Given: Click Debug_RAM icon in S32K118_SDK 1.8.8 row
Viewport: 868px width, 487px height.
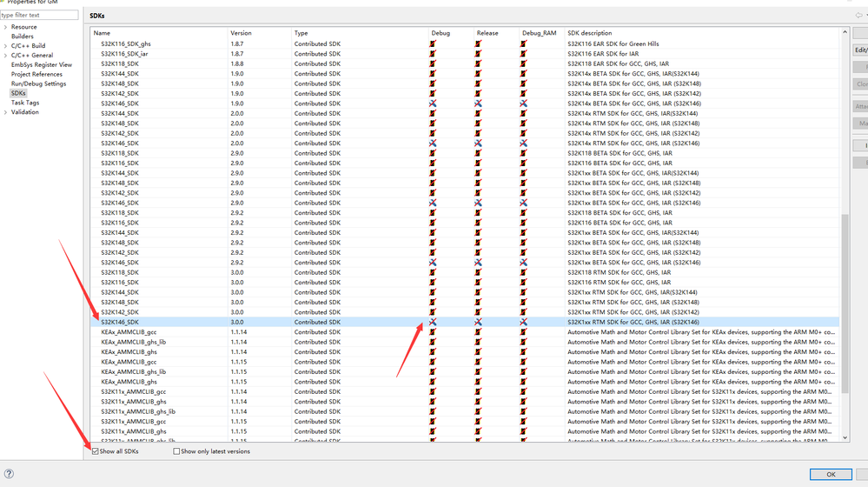Looking at the screenshot, I should [x=524, y=63].
